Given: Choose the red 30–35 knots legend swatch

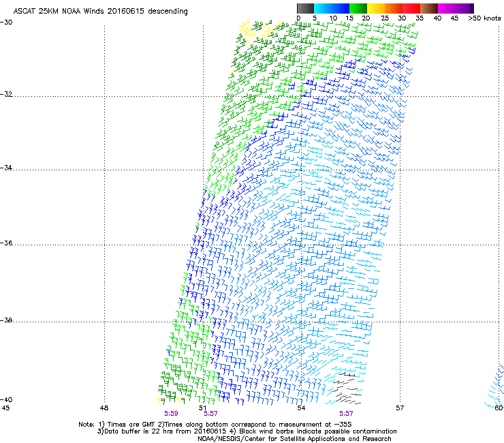Looking at the screenshot, I should pos(411,8).
